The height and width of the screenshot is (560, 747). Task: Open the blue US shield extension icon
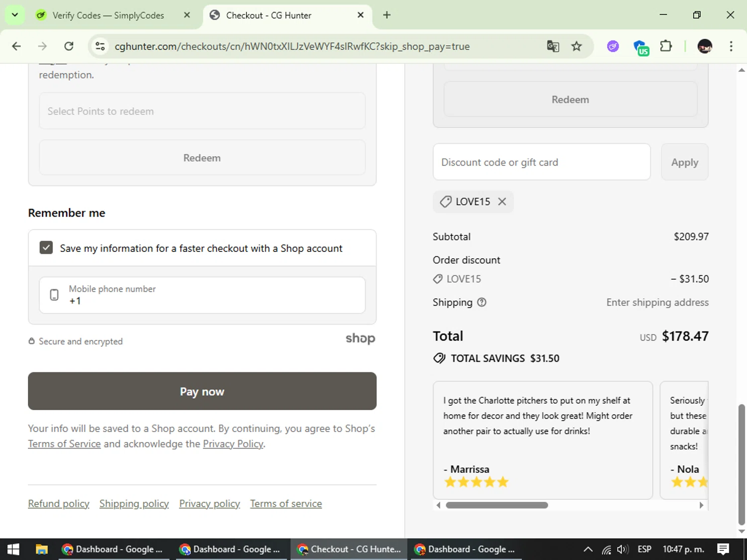(640, 47)
